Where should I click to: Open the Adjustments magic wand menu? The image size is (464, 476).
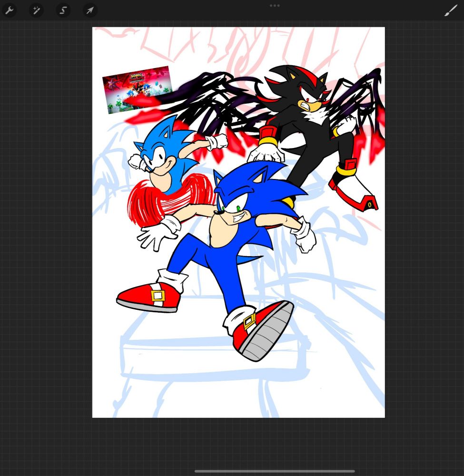coord(36,10)
